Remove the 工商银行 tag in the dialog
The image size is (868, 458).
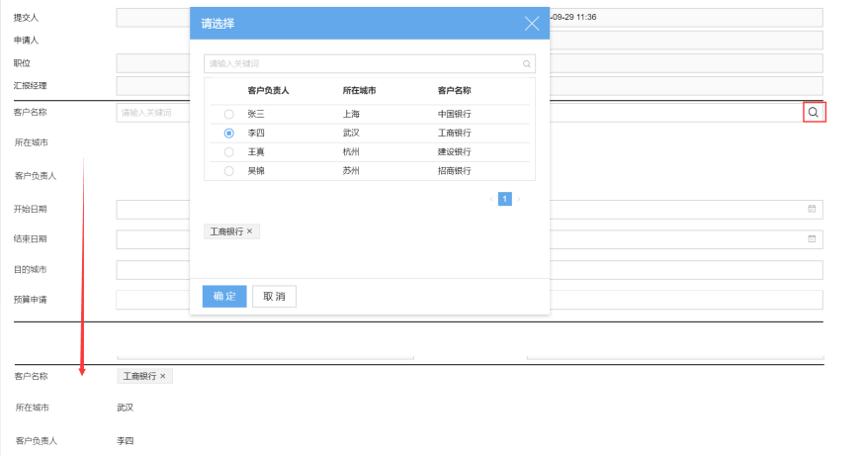(250, 230)
